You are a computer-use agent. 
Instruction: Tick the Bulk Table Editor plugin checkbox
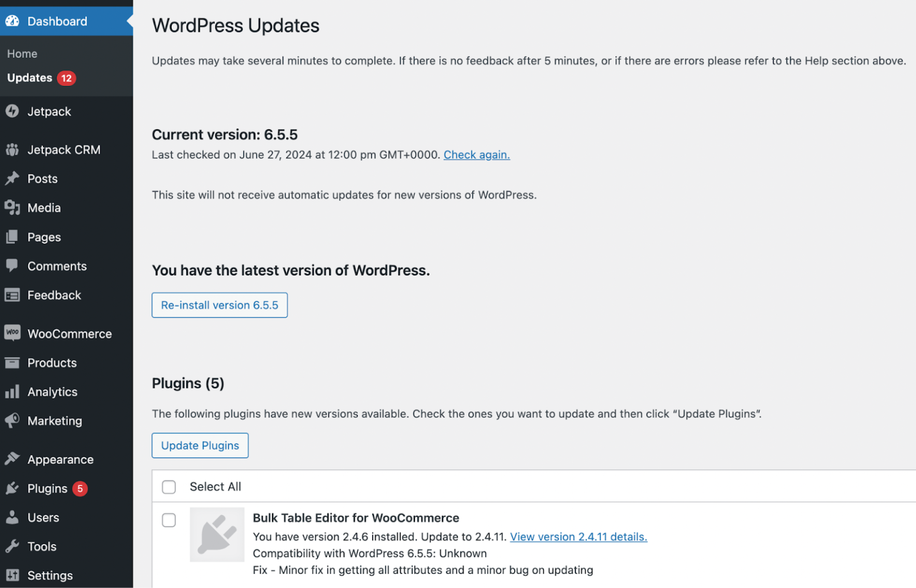tap(169, 520)
